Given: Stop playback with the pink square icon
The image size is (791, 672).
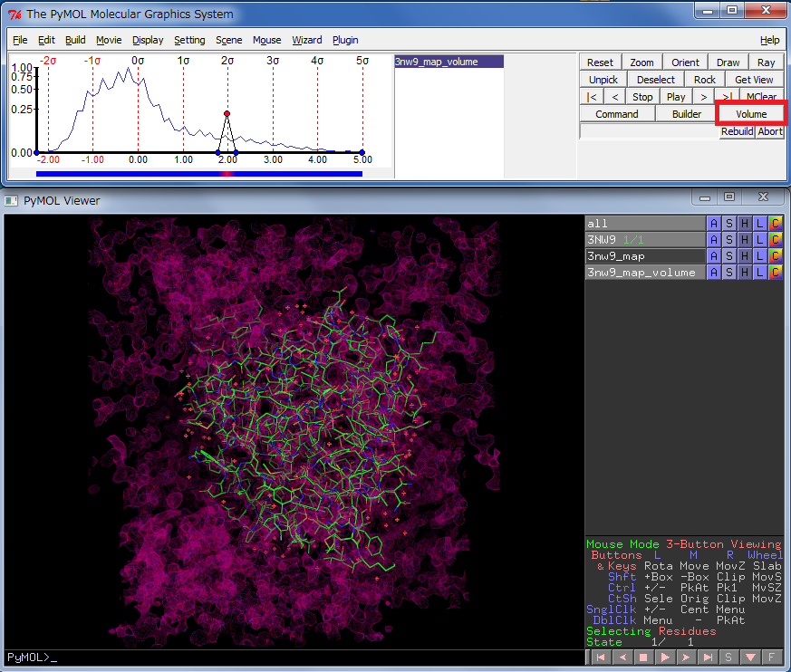Looking at the screenshot, I should pos(644,657).
